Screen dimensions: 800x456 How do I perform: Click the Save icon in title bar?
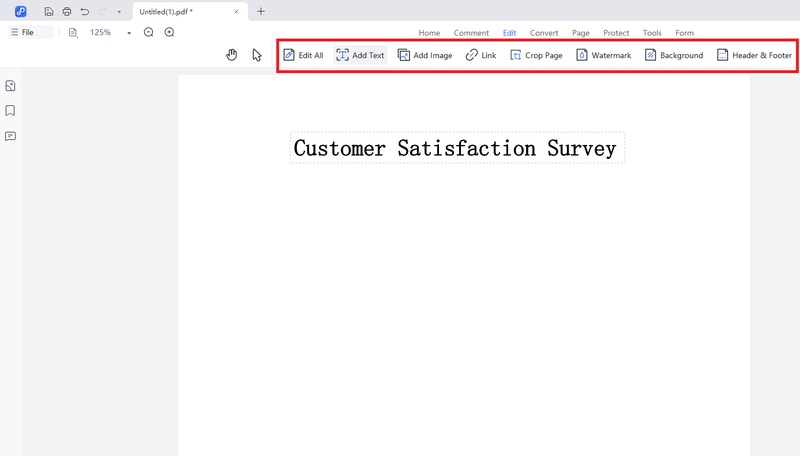click(48, 11)
